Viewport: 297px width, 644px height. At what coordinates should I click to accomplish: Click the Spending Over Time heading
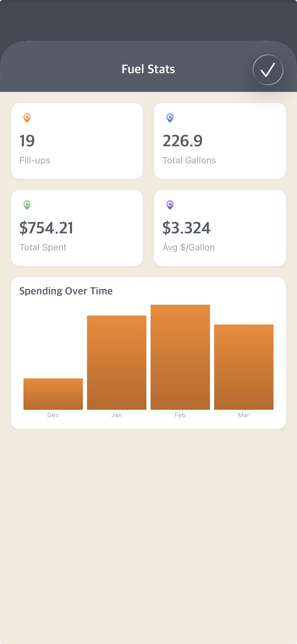66,291
